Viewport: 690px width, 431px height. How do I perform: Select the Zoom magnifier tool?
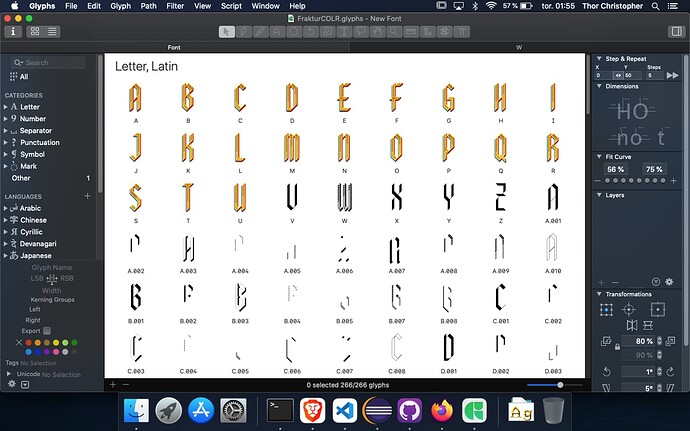coord(394,32)
